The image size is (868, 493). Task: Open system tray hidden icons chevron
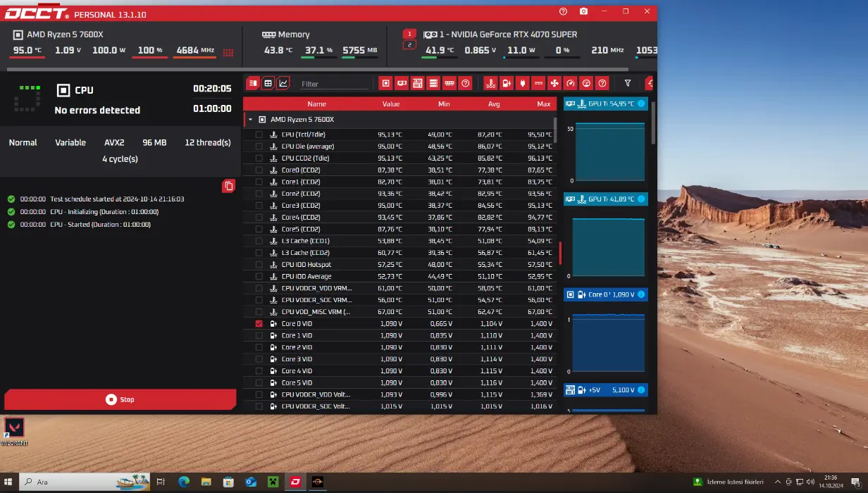tap(777, 482)
